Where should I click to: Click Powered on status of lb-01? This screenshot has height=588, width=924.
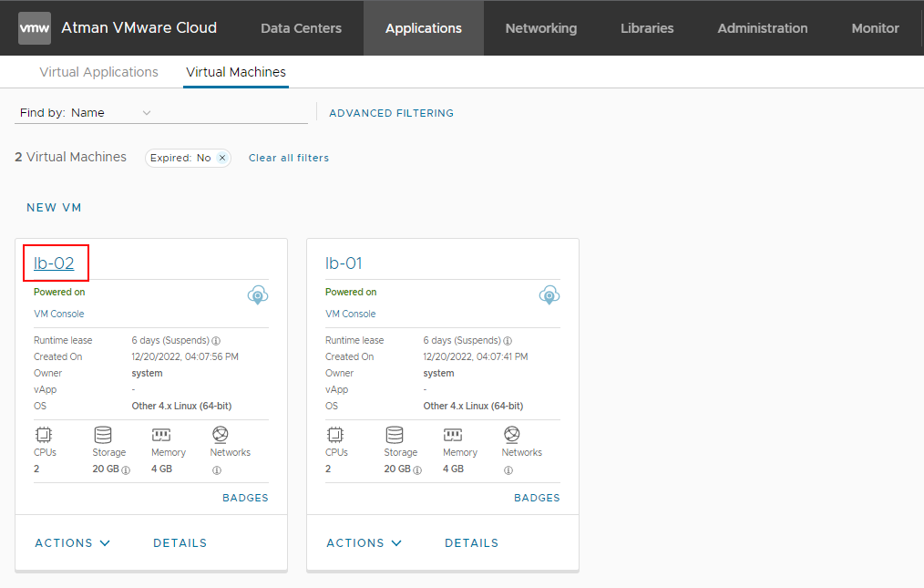351,292
